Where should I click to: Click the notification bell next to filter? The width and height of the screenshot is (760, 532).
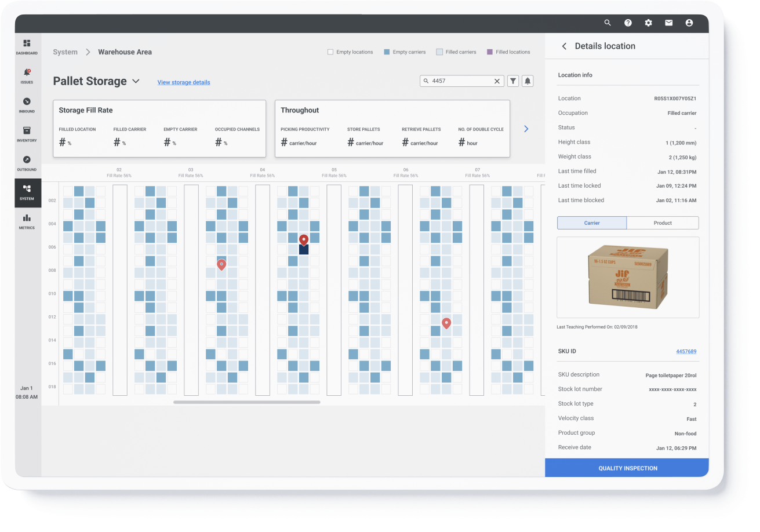coord(528,81)
